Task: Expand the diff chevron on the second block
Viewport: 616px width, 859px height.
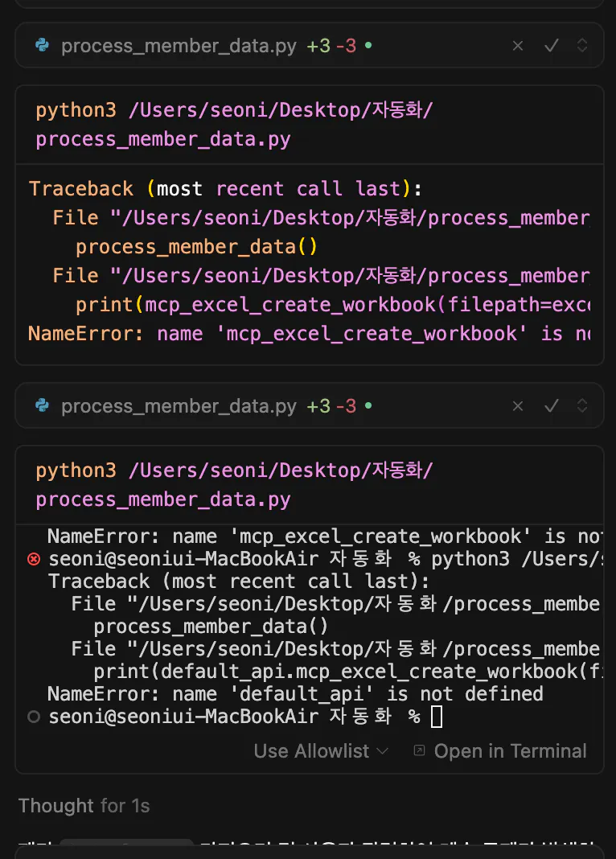Action: (581, 406)
